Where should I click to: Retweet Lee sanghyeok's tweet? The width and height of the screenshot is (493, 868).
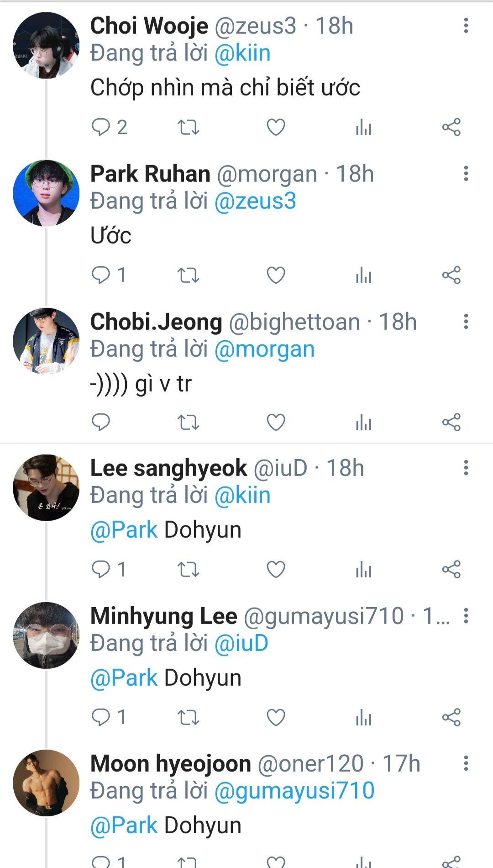pos(188,569)
